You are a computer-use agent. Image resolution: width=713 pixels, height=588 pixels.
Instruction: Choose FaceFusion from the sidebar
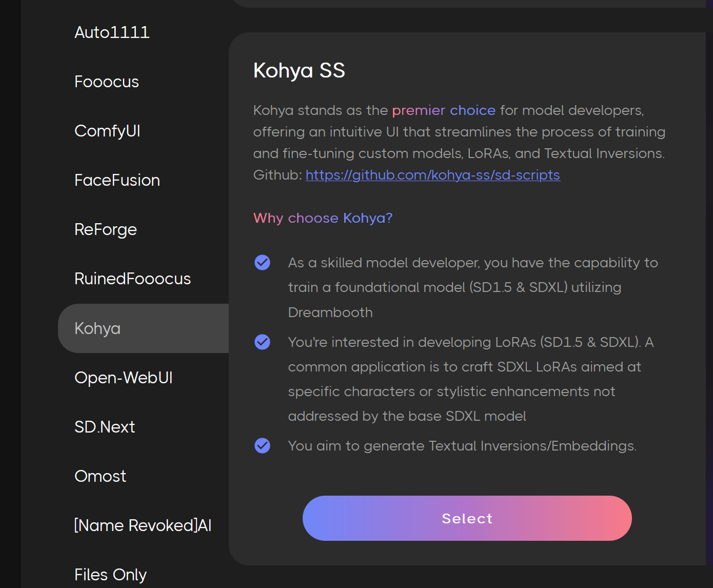(x=117, y=180)
